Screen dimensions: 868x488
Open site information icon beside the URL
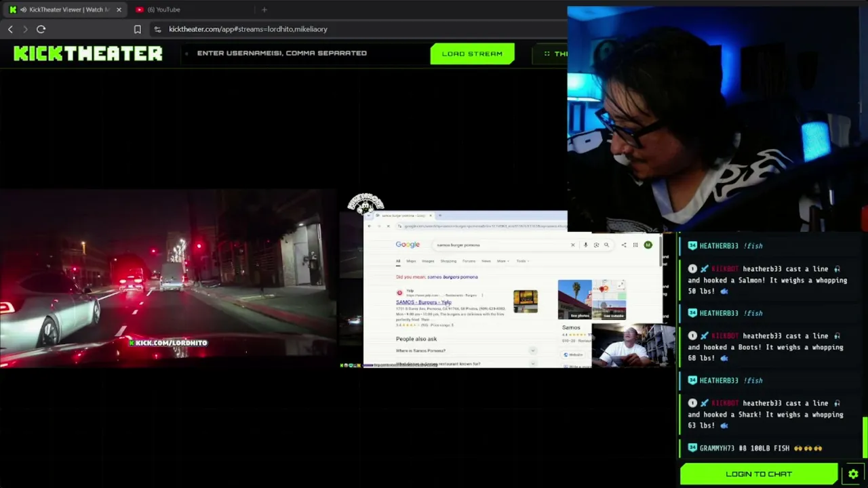[x=157, y=29]
